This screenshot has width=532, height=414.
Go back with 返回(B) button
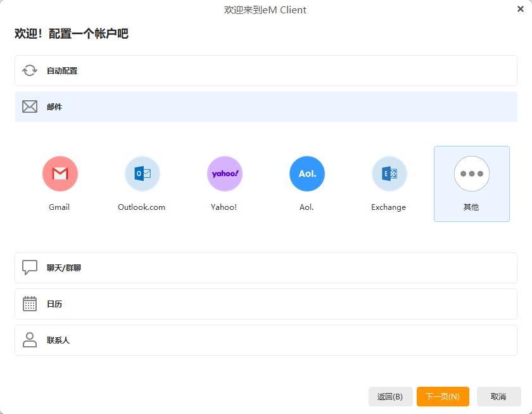click(391, 396)
